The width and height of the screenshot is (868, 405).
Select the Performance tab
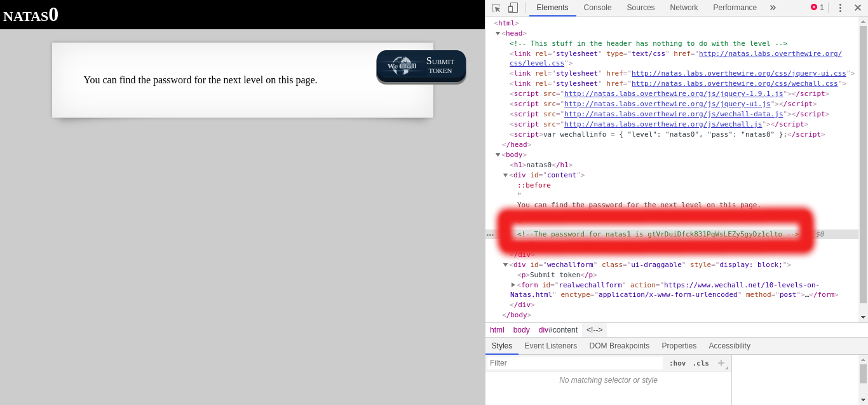coord(735,8)
